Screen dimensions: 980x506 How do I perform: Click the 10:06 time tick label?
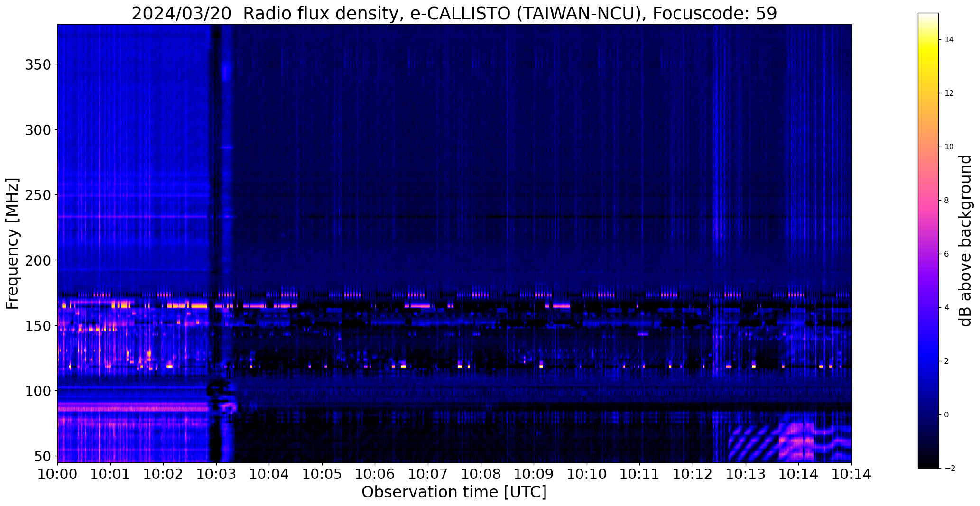tap(375, 474)
